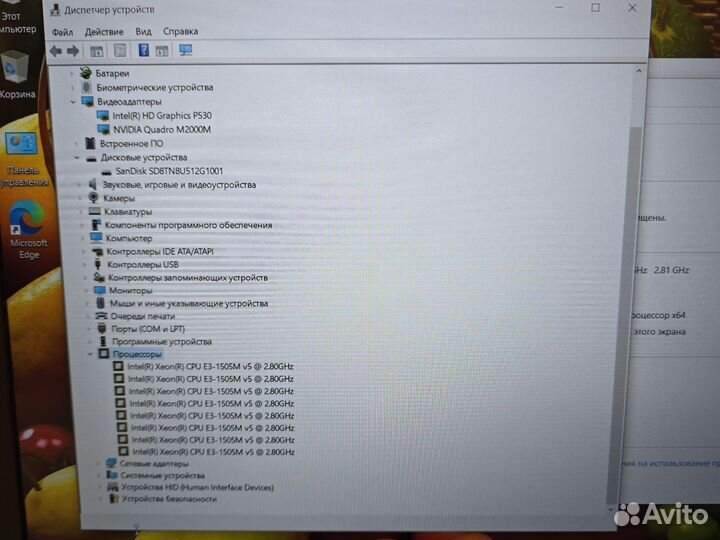
Task: Click the Компьютер category icon
Action: point(96,237)
